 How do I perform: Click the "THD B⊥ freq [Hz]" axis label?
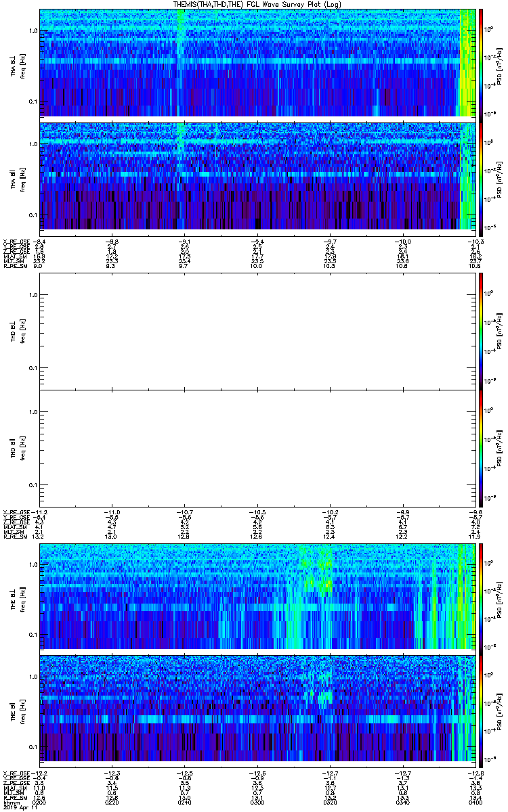[x=18, y=331]
